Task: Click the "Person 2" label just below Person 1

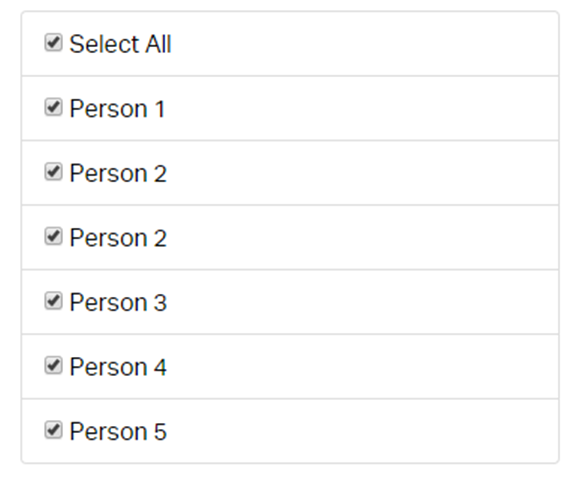Action: (x=118, y=173)
